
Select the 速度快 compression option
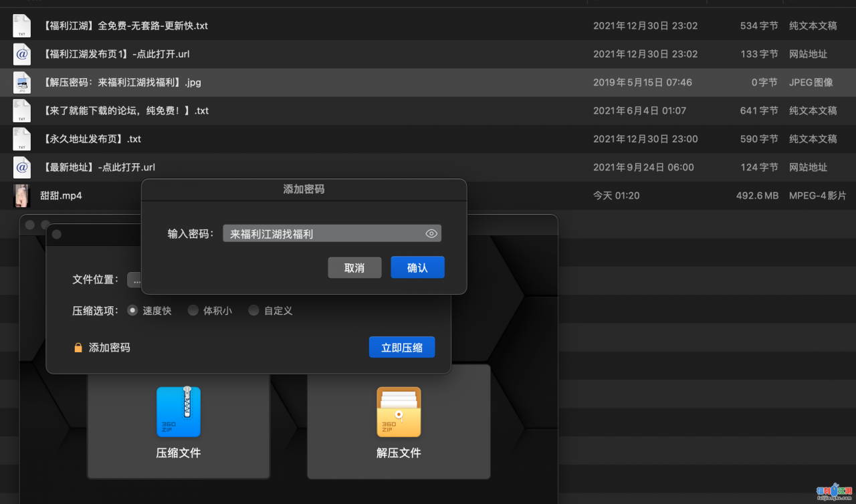(132, 310)
